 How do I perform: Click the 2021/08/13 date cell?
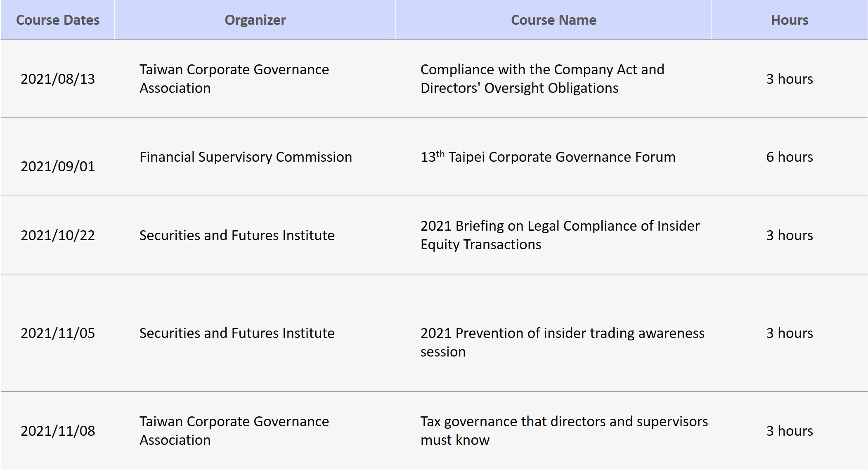click(58, 79)
